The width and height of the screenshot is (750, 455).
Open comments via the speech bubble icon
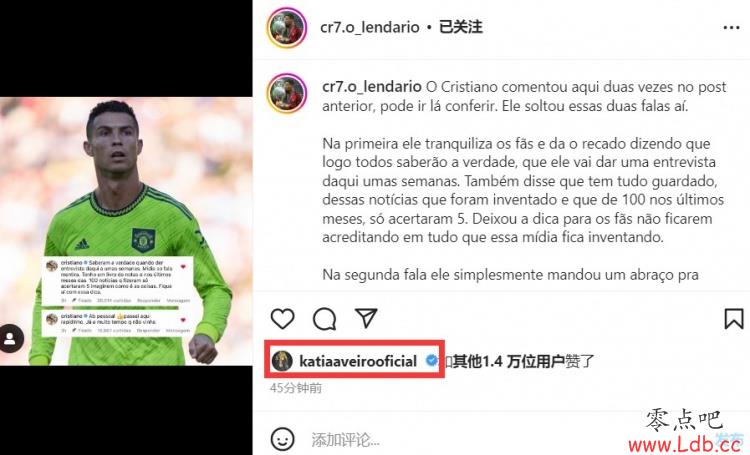click(324, 319)
